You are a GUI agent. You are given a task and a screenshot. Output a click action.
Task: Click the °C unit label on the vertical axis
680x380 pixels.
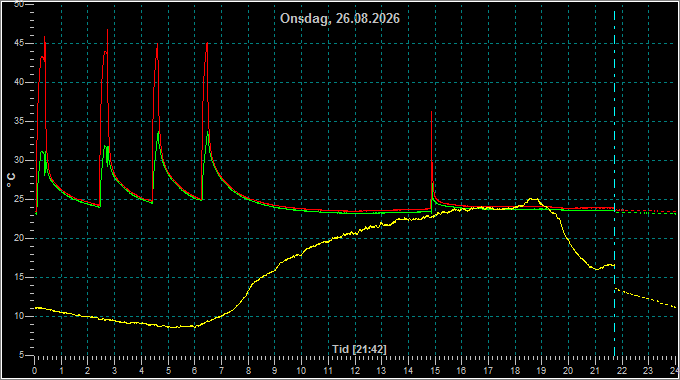(11, 180)
